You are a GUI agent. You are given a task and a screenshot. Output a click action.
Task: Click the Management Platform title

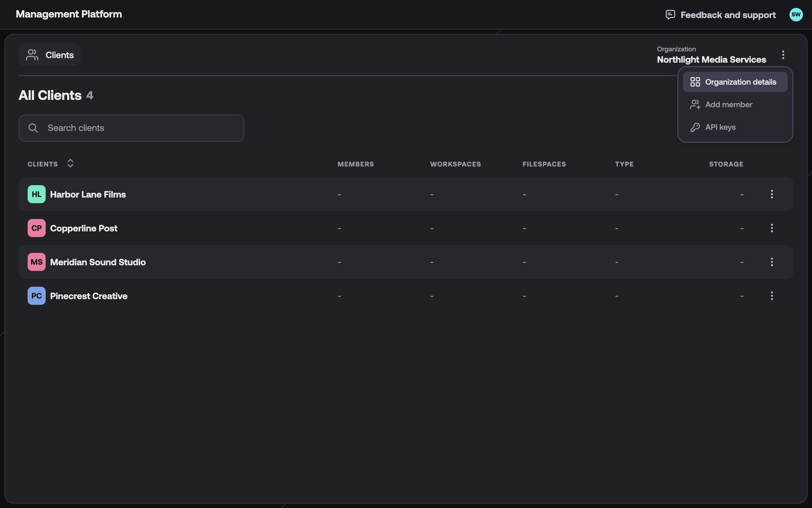point(69,14)
